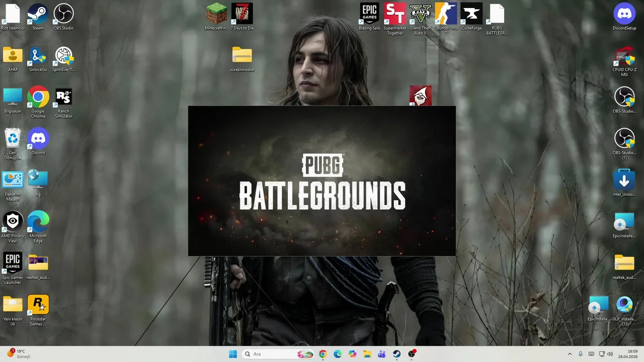
Task: Click the PUBG Battlegrounds splash screen
Action: click(322, 181)
